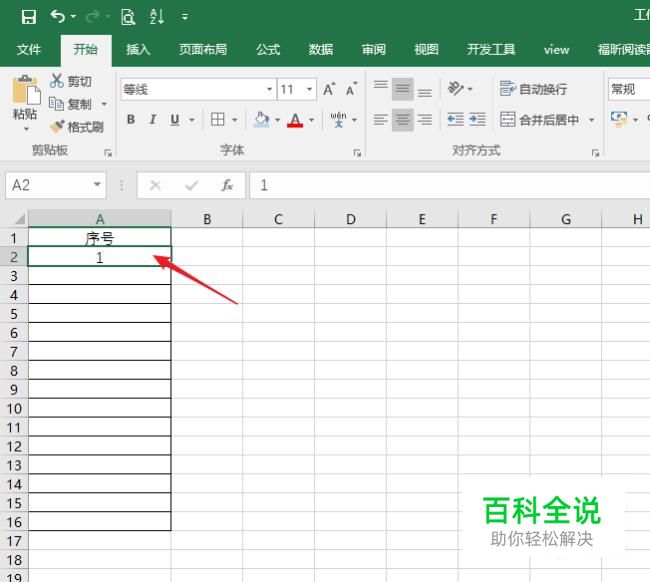Apply red font color button
This screenshot has height=582, width=650.
[x=295, y=119]
